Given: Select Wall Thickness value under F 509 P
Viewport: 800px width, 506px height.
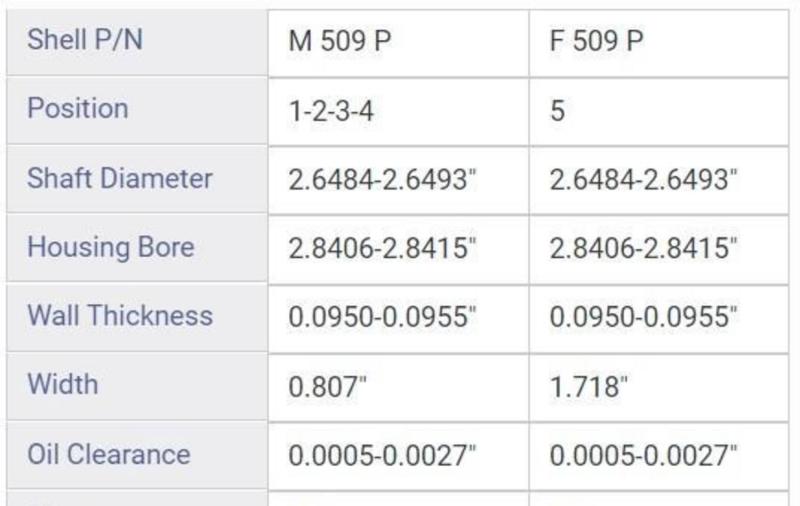Looking at the screenshot, I should click(x=643, y=317).
